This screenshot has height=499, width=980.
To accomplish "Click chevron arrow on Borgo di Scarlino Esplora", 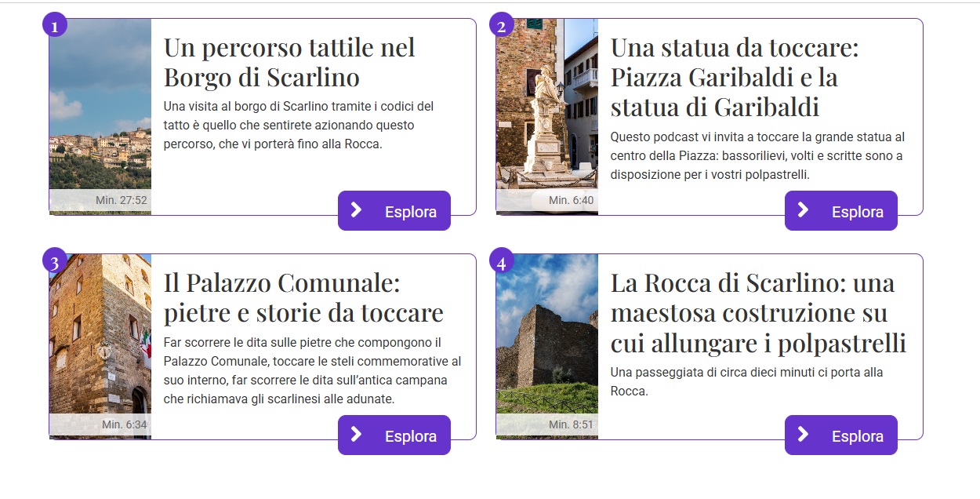I will click(x=356, y=209).
